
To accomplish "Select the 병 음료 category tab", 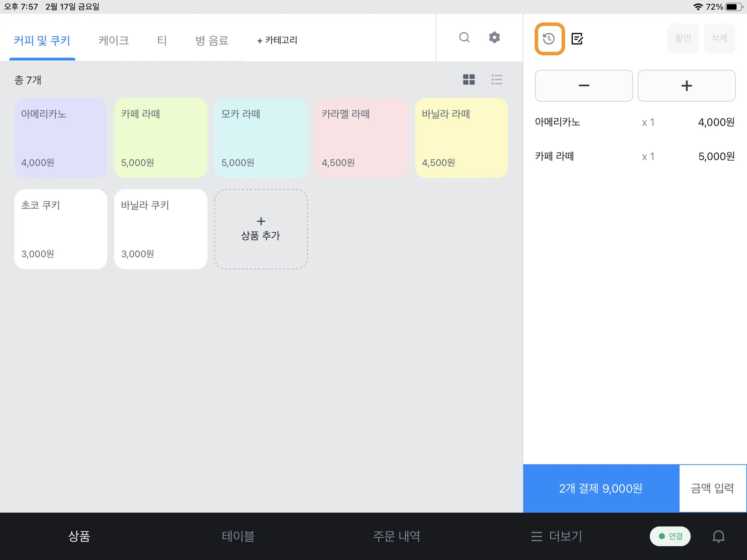I will [x=212, y=40].
